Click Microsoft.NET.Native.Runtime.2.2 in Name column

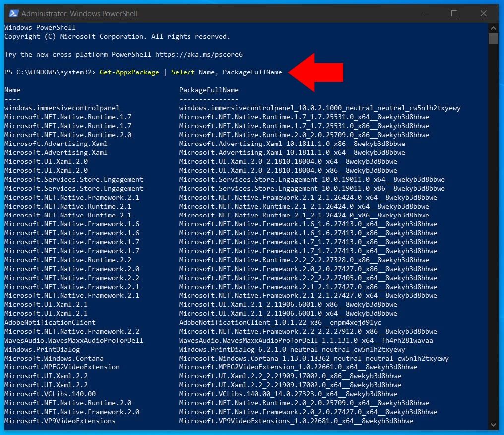(x=68, y=260)
